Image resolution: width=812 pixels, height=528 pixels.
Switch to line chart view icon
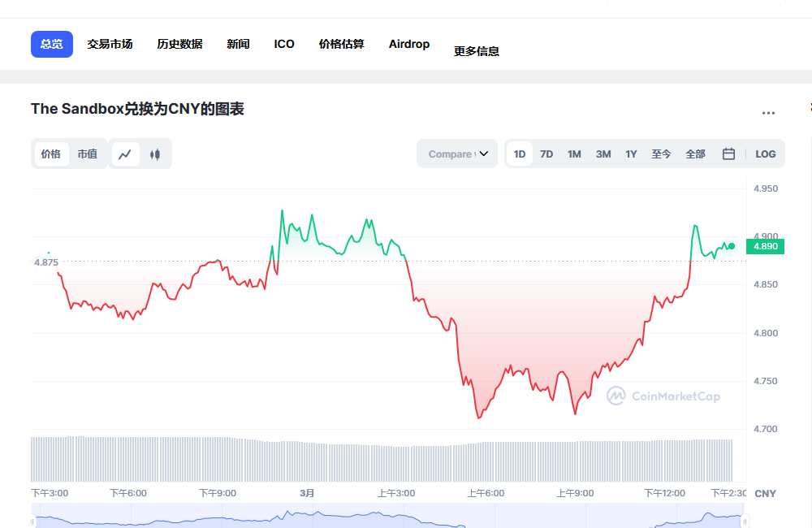(125, 154)
